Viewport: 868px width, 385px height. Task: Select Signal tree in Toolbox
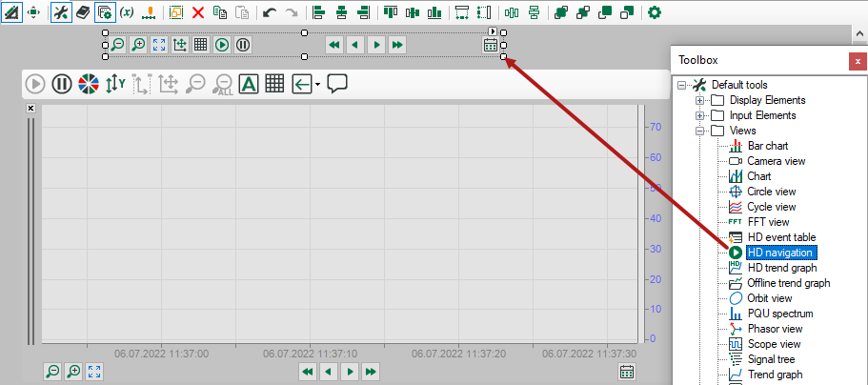(x=771, y=359)
